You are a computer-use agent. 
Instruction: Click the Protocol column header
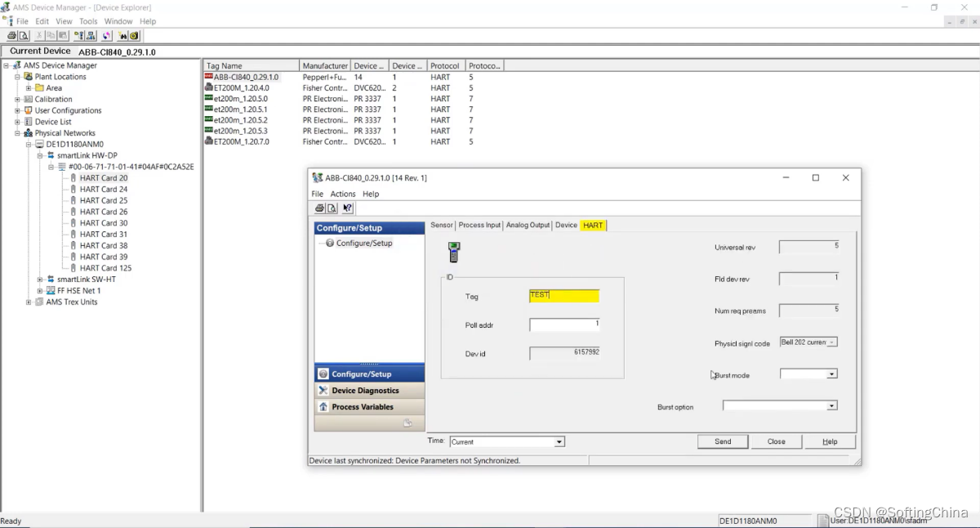[x=446, y=65]
